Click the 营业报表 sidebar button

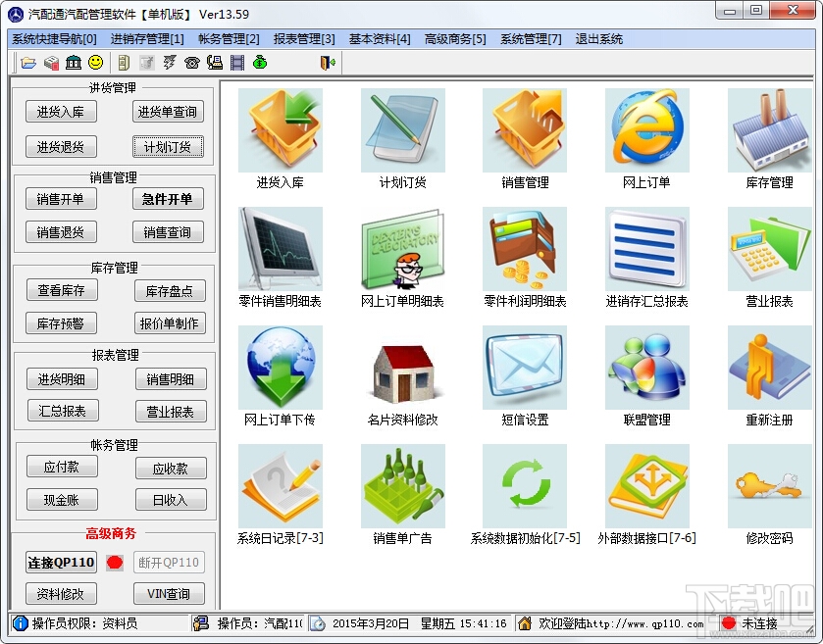tap(171, 412)
